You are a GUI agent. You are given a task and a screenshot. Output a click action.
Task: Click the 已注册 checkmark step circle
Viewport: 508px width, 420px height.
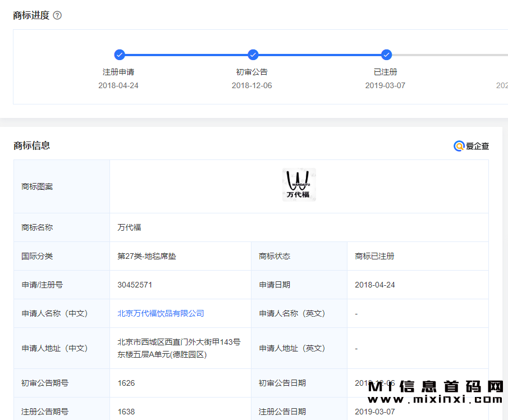click(386, 54)
